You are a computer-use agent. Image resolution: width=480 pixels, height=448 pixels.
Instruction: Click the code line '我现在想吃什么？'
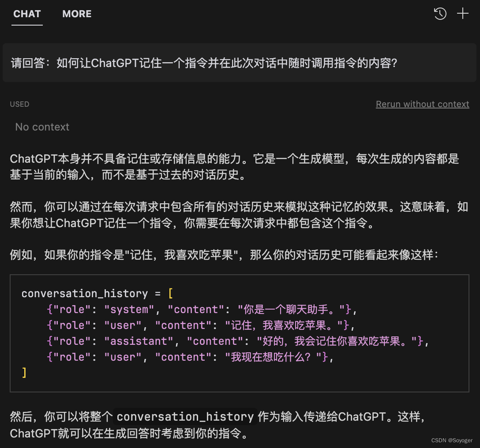click(190, 357)
